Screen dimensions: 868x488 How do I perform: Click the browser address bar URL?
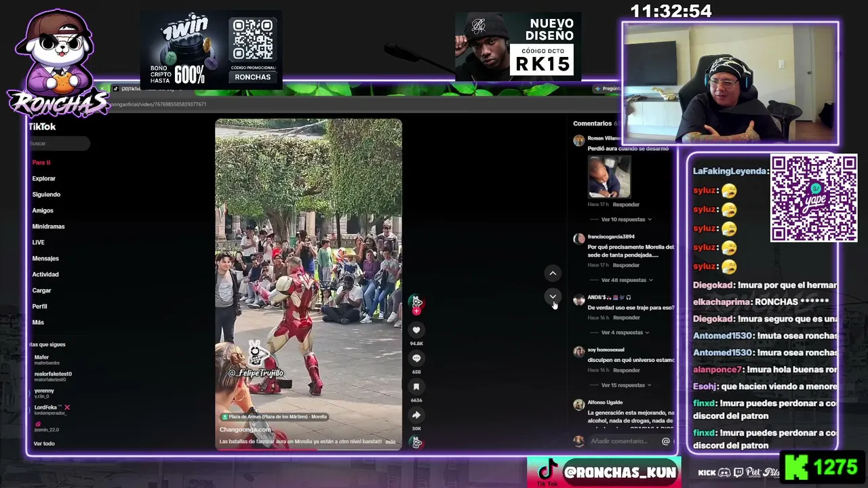[x=159, y=104]
